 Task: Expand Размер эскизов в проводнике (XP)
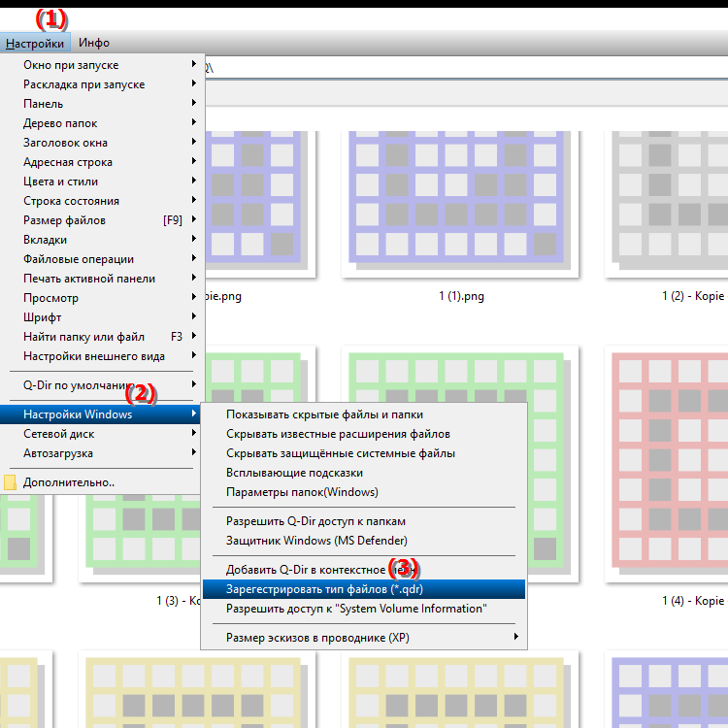pyautogui.click(x=364, y=638)
